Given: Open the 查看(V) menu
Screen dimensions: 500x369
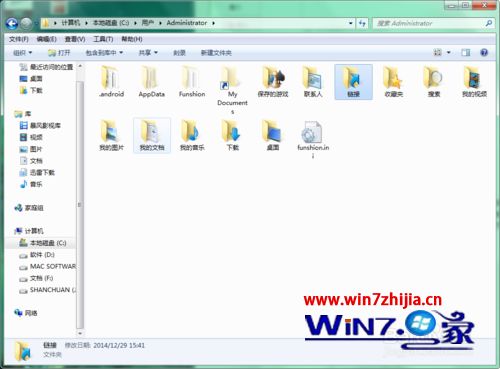Looking at the screenshot, I should tap(75, 39).
